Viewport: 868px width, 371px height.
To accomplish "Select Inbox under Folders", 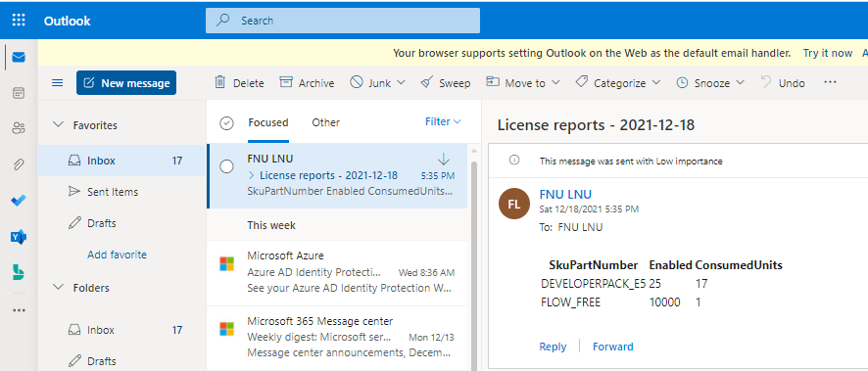I will click(121, 330).
